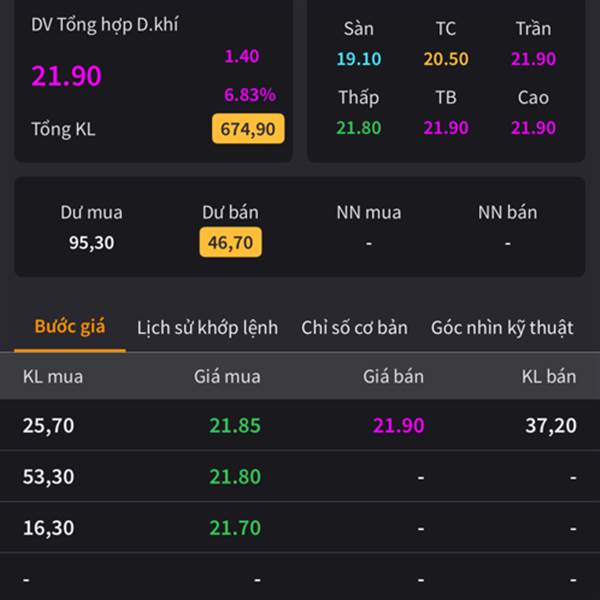Click the KL mua column header
The height and width of the screenshot is (600, 600).
click(x=53, y=377)
